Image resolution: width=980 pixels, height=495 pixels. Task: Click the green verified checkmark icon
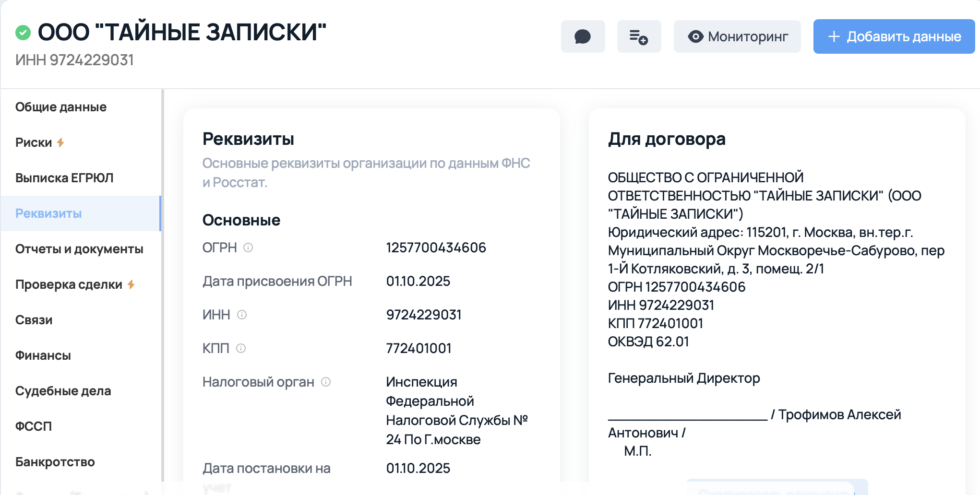(x=23, y=33)
